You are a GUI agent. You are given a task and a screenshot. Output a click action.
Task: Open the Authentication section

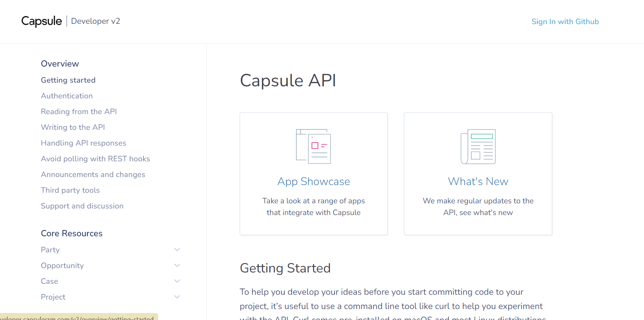click(x=67, y=96)
